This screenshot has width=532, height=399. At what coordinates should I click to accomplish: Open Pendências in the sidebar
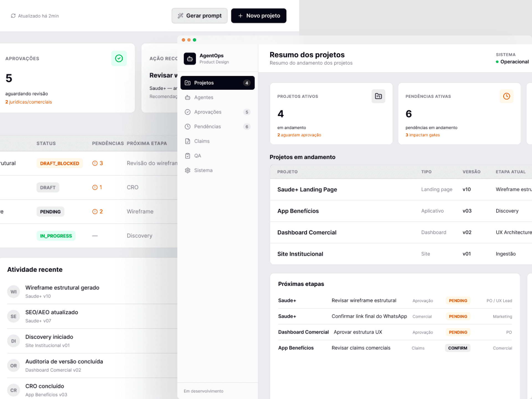tap(218, 127)
